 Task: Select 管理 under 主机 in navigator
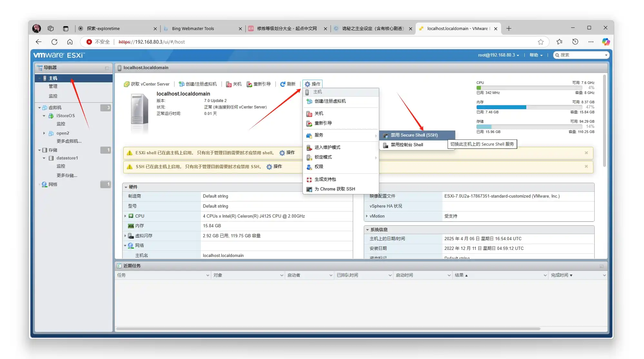coord(53,86)
